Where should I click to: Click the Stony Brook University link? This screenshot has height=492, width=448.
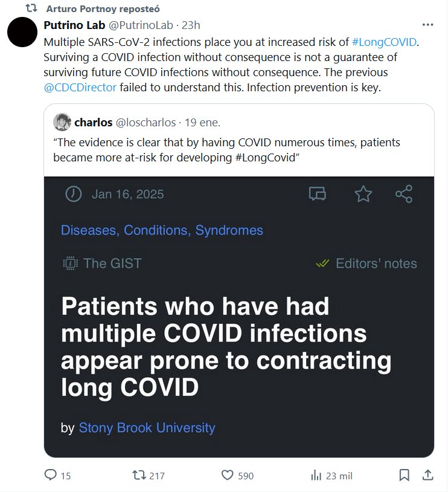point(147,428)
